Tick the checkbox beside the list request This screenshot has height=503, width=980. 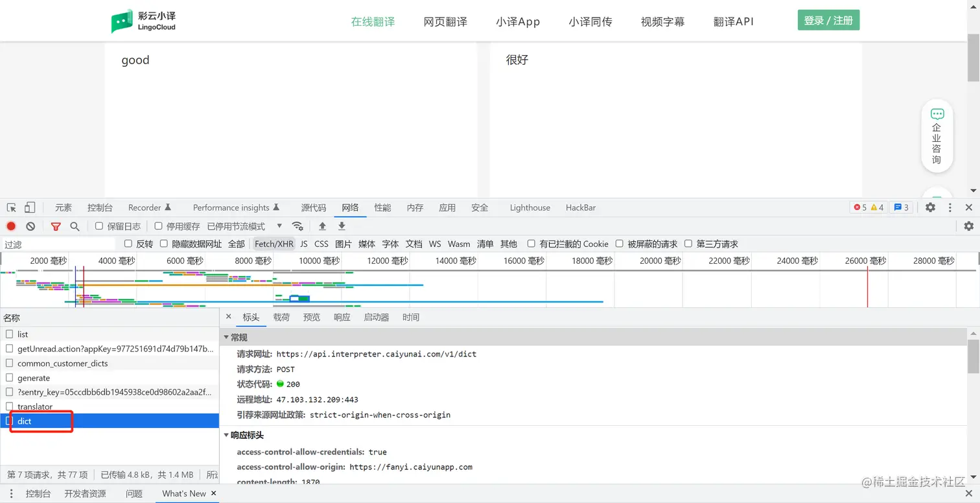[x=10, y=334]
